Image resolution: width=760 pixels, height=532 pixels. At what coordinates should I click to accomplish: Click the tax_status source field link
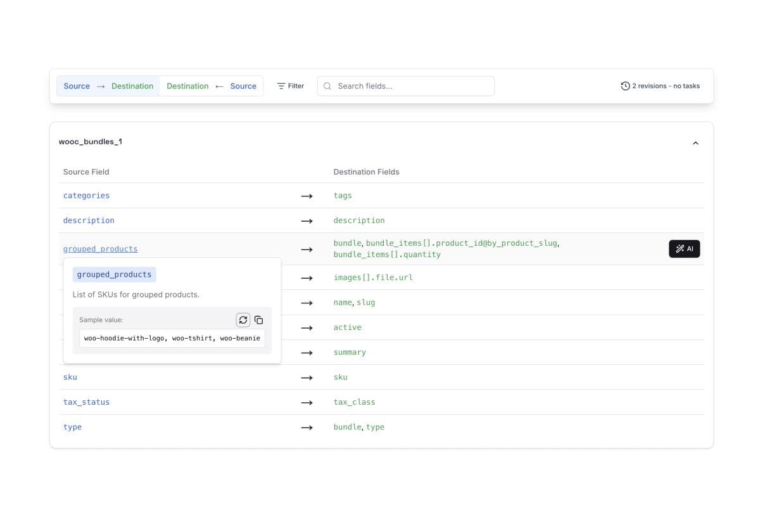coord(86,402)
